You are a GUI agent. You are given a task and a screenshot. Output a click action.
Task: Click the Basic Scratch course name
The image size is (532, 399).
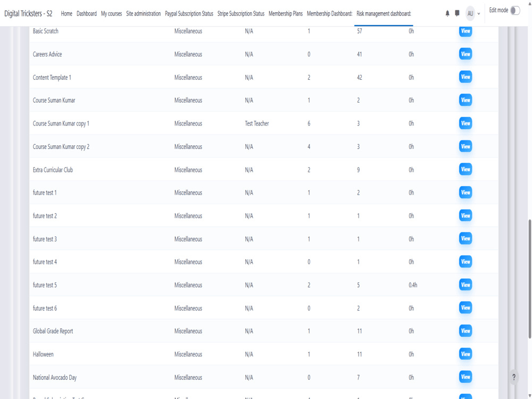click(x=45, y=31)
